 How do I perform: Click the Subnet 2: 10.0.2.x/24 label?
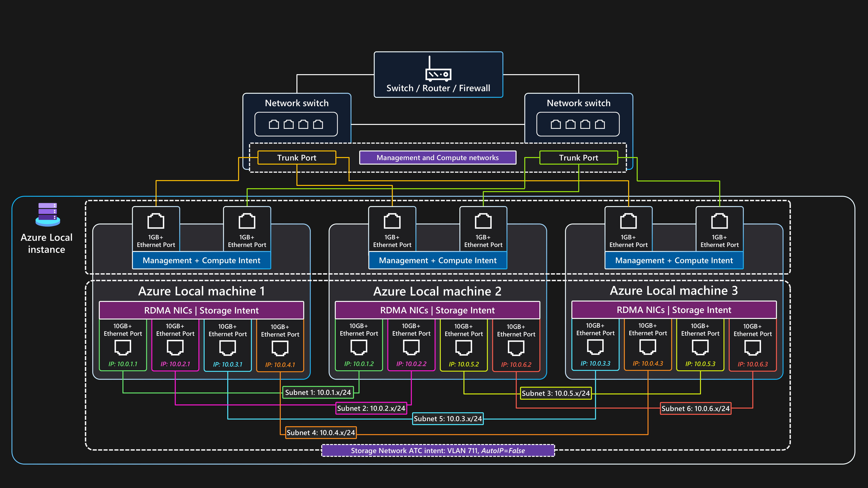tap(371, 408)
